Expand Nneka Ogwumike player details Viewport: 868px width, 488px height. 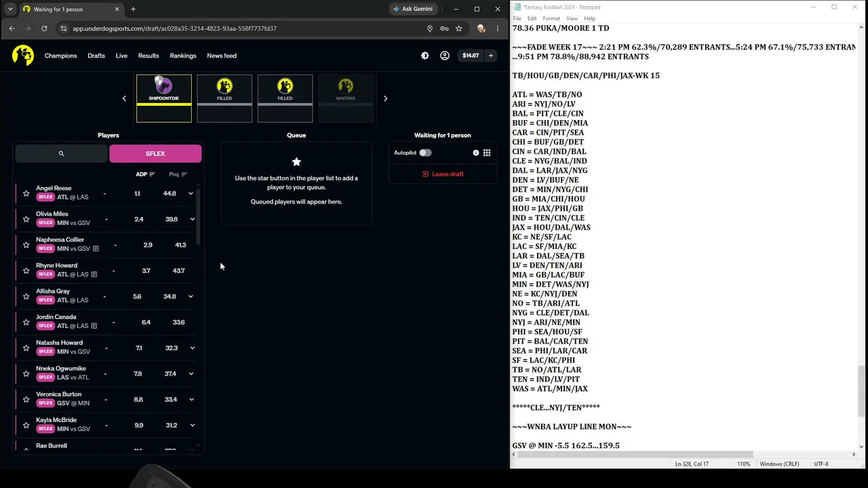192,373
